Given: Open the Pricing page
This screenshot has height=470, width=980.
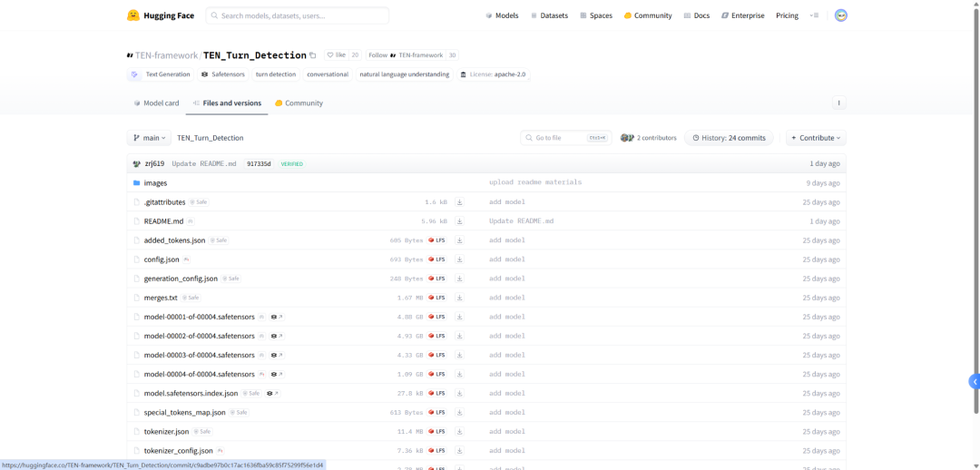Looking at the screenshot, I should coord(787,15).
